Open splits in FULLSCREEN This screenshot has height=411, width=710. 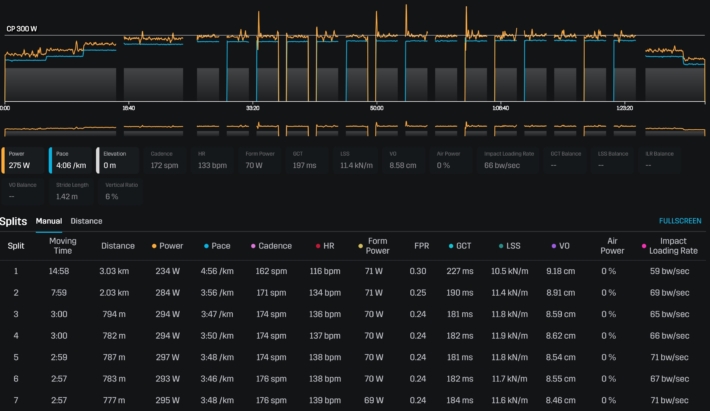[x=680, y=221]
